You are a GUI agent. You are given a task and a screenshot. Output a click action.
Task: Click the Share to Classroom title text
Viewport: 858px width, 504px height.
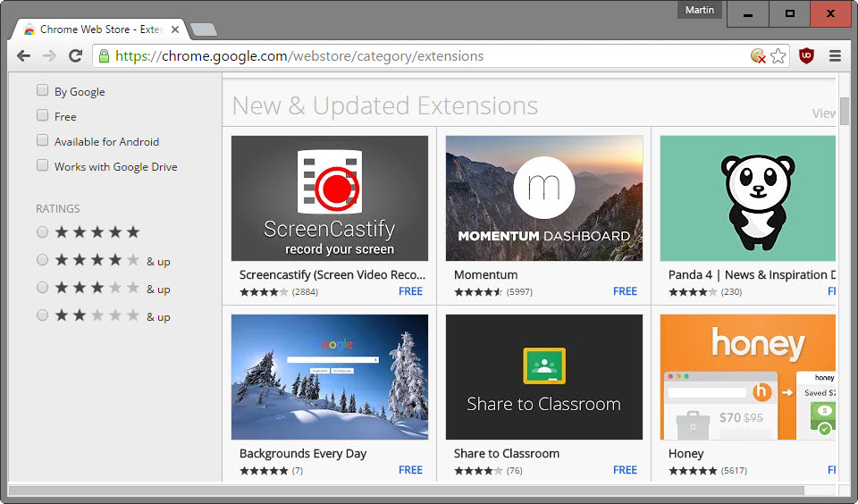506,454
